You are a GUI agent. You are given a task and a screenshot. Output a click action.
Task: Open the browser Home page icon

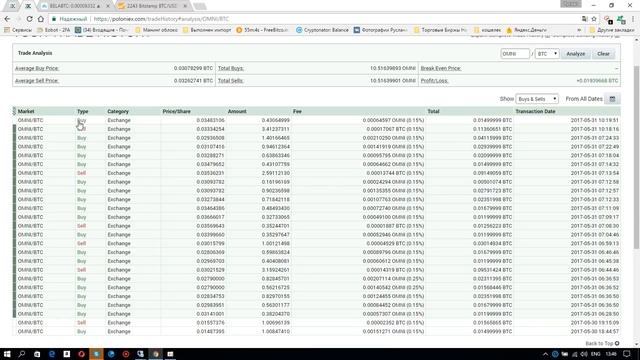[41, 19]
